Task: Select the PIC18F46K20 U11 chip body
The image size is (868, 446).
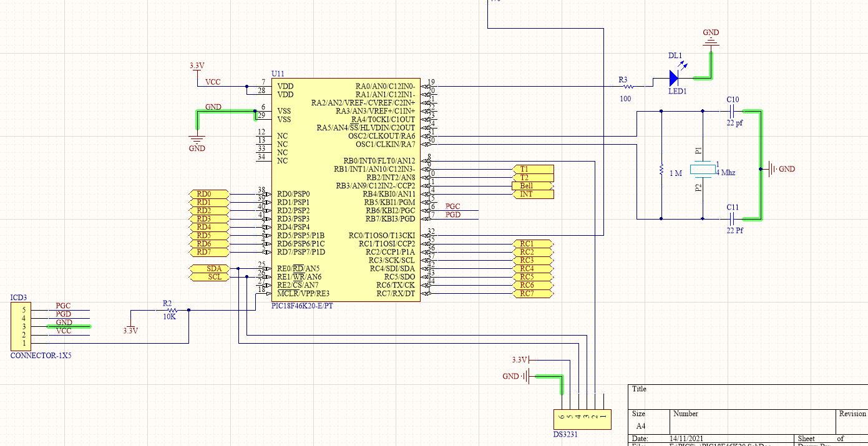Action: point(345,190)
